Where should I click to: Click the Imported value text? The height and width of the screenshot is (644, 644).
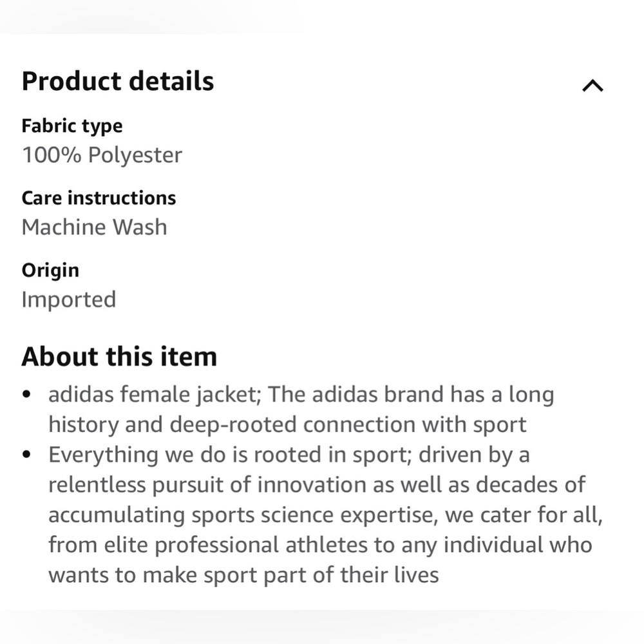68,299
